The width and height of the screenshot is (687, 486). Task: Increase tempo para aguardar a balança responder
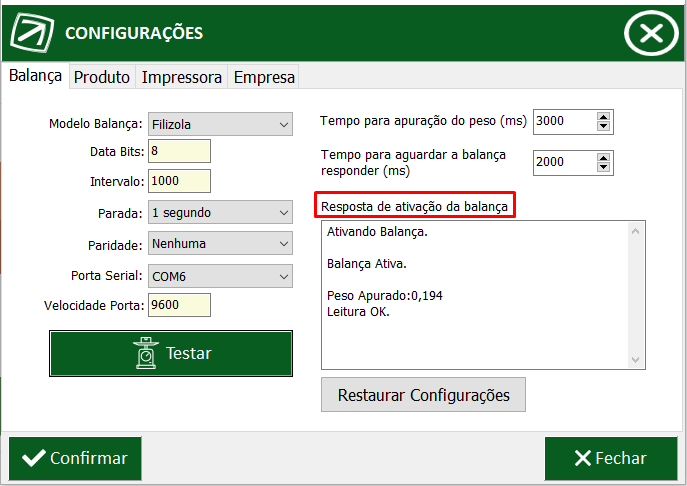coord(603,158)
